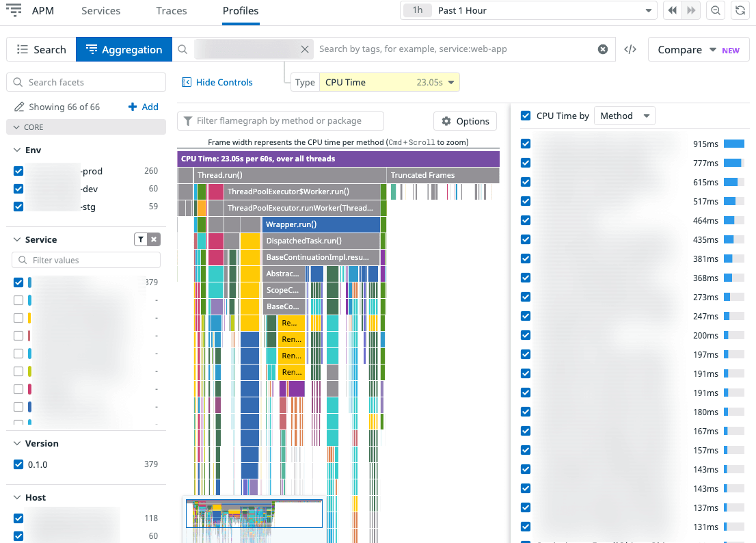This screenshot has width=756, height=543.
Task: Uncheck the -stg environment checkbox
Action: point(18,207)
